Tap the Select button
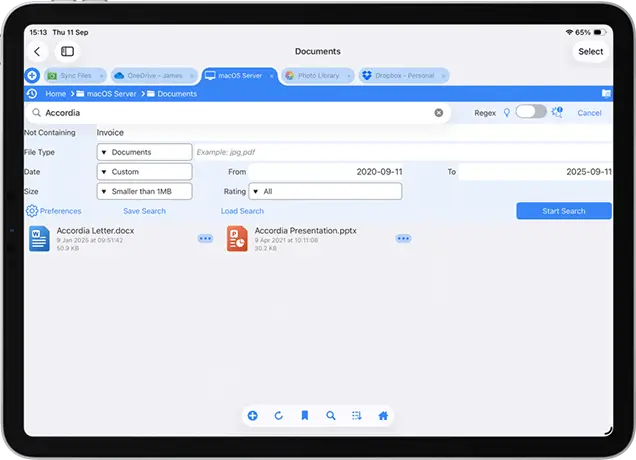 pos(591,52)
